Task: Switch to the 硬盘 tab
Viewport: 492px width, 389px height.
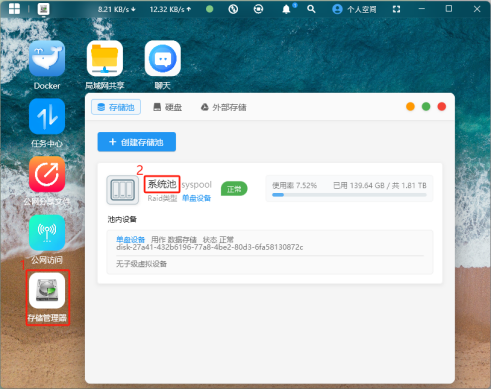Action: click(x=168, y=107)
